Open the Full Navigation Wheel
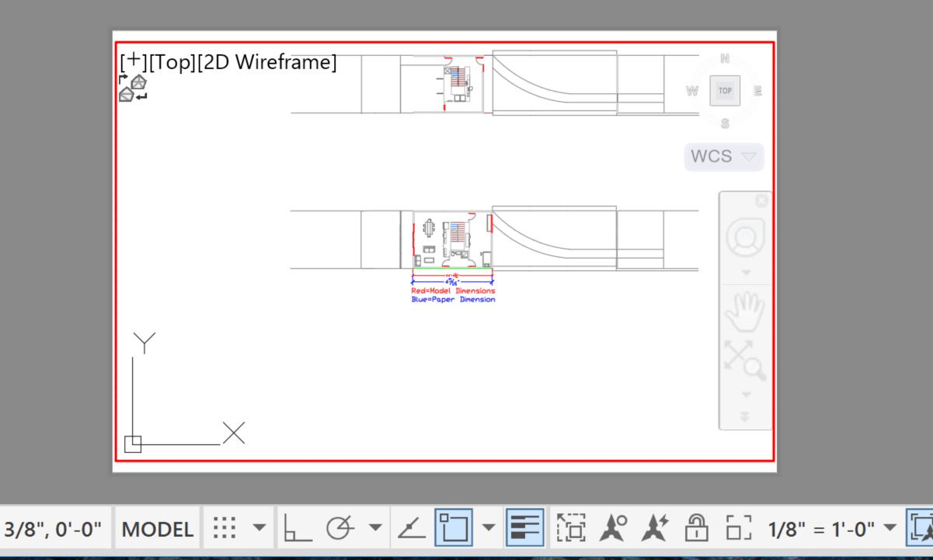933x560 pixels. pyautogui.click(x=744, y=235)
